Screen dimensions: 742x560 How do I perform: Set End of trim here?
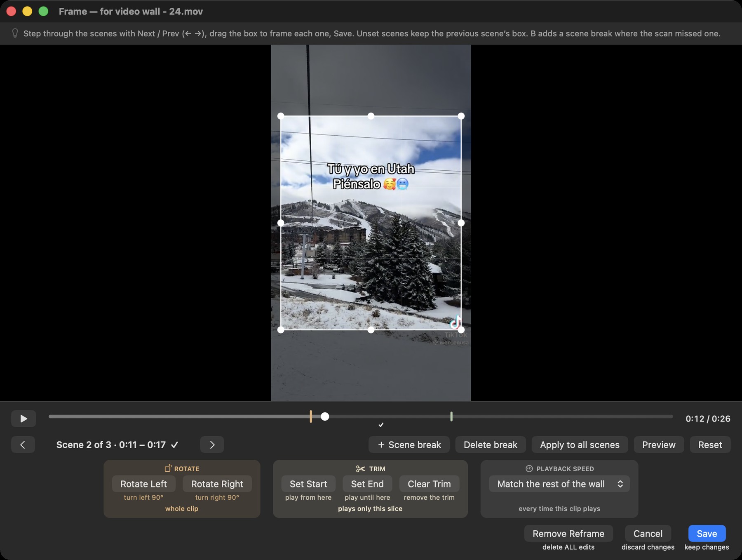coord(367,484)
